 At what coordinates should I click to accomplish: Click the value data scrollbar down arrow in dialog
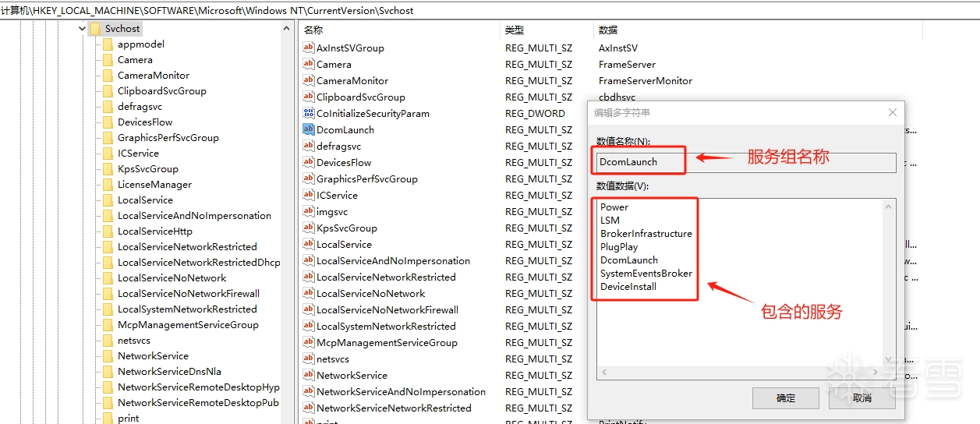889,359
